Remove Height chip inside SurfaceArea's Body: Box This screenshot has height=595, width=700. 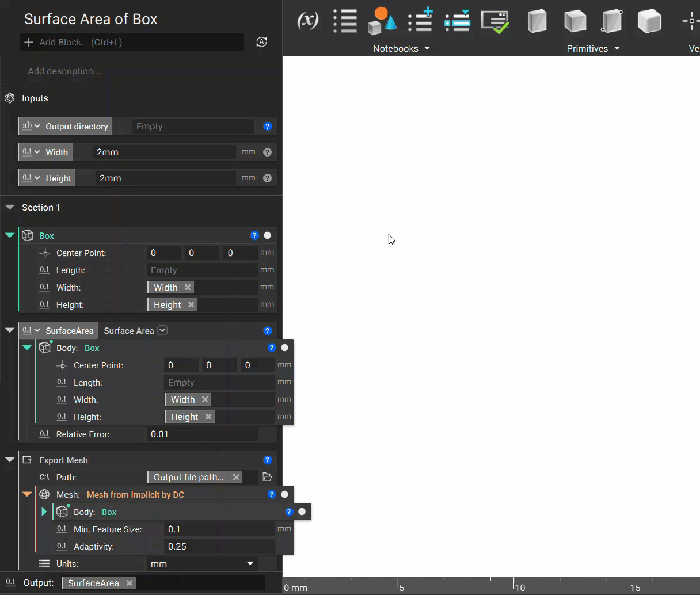[x=208, y=417]
